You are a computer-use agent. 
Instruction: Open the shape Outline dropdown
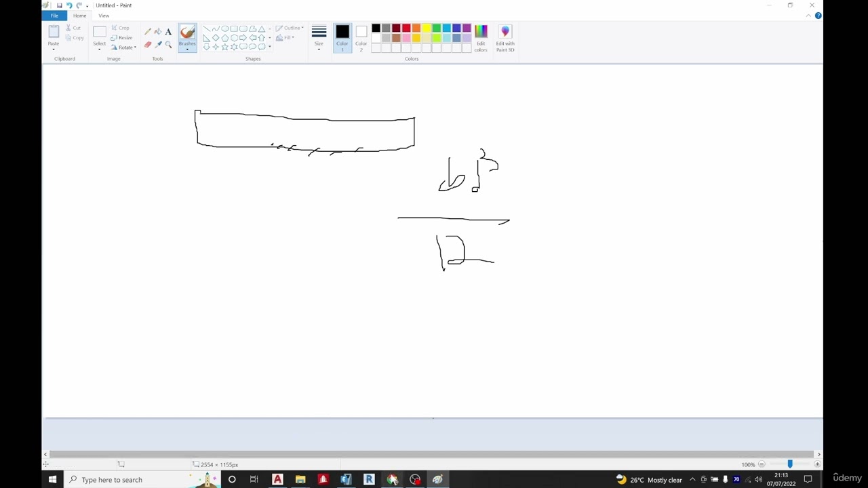point(290,28)
